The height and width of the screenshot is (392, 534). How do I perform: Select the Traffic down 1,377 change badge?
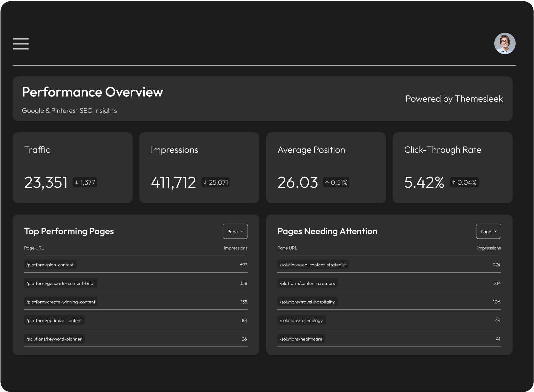(x=85, y=182)
